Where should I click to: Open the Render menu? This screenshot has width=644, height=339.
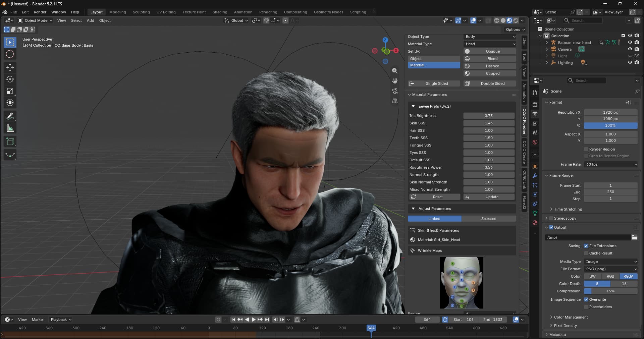[40, 12]
